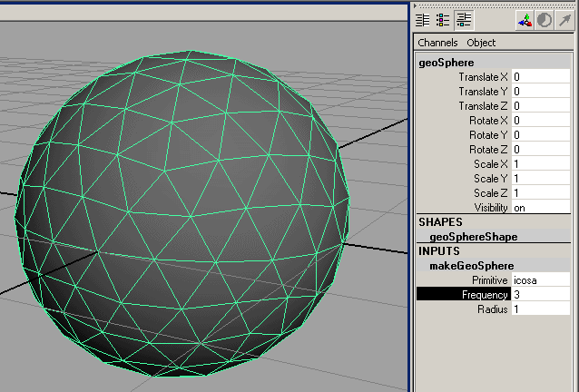Select the makeGeoSphere input node

tap(472, 265)
